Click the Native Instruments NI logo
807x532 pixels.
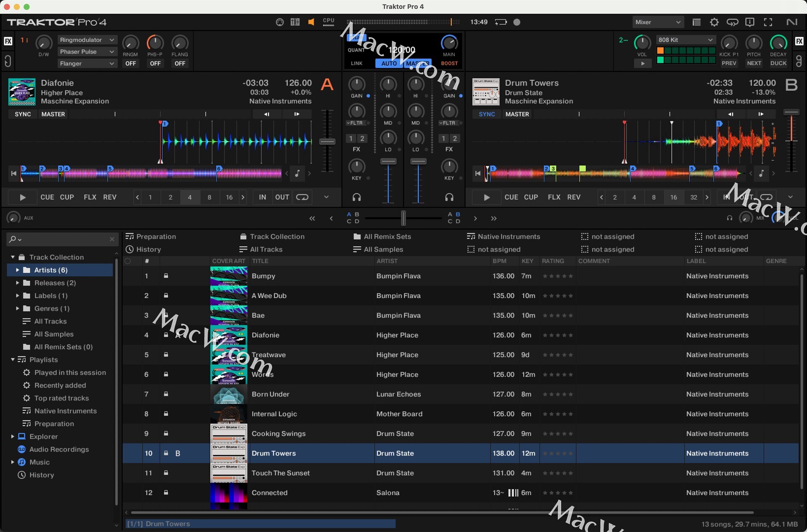pos(792,22)
